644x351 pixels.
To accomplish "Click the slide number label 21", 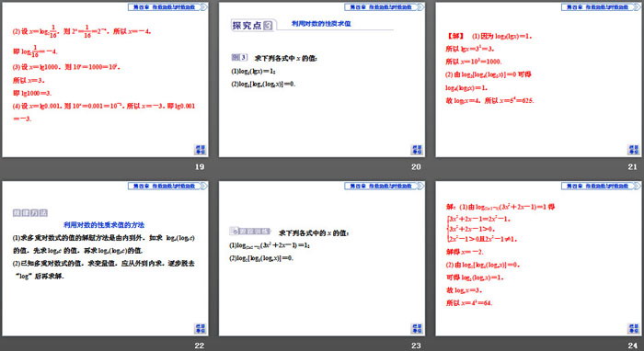I will coord(633,166).
